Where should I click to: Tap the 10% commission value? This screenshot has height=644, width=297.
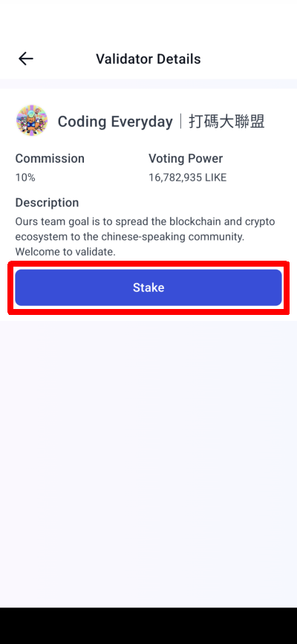click(25, 178)
